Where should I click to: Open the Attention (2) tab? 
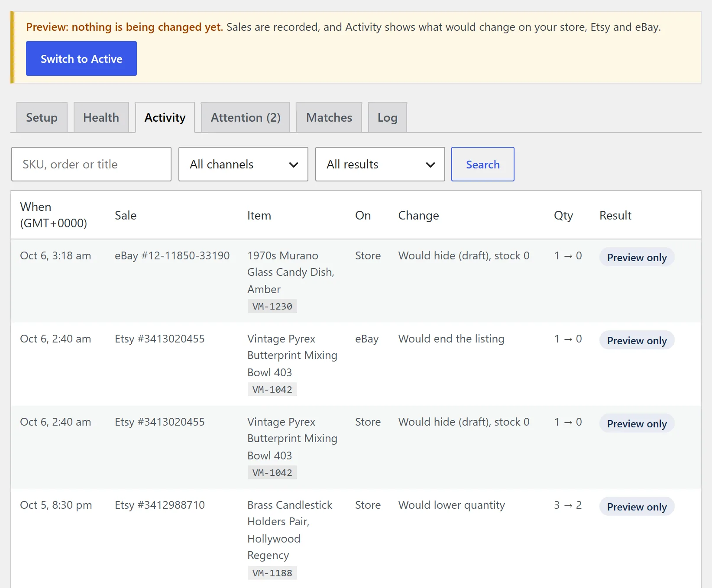click(x=246, y=117)
